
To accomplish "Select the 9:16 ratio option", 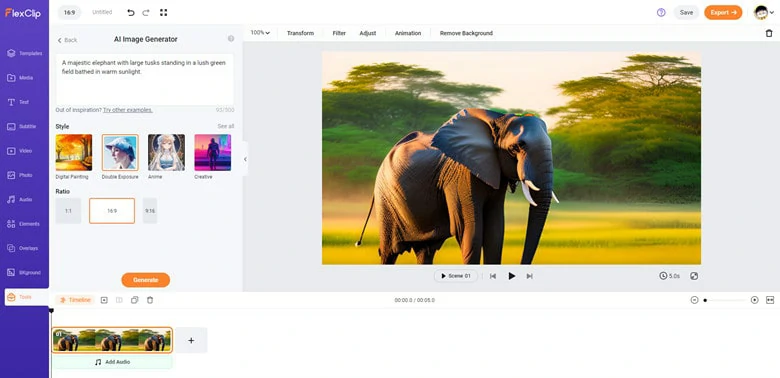I will [150, 211].
